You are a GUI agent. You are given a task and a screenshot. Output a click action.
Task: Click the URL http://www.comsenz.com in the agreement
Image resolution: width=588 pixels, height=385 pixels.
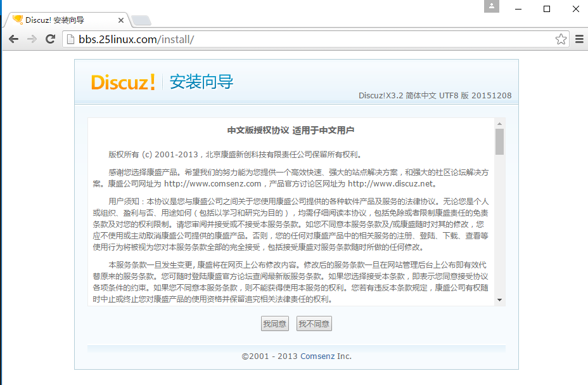click(x=213, y=183)
